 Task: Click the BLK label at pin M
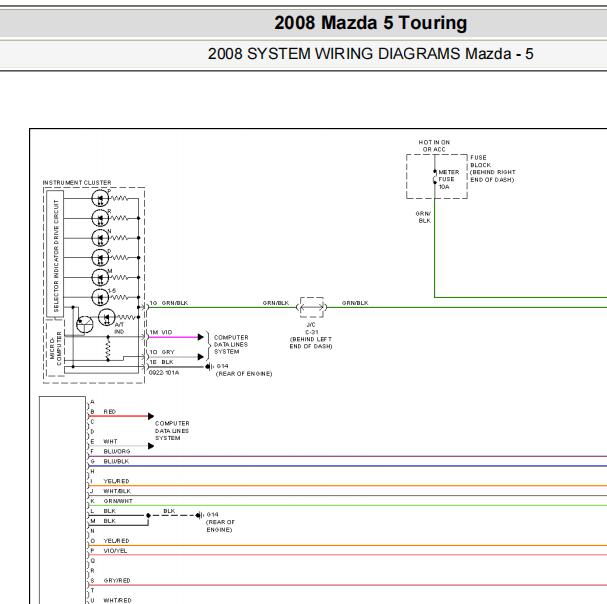[110, 521]
